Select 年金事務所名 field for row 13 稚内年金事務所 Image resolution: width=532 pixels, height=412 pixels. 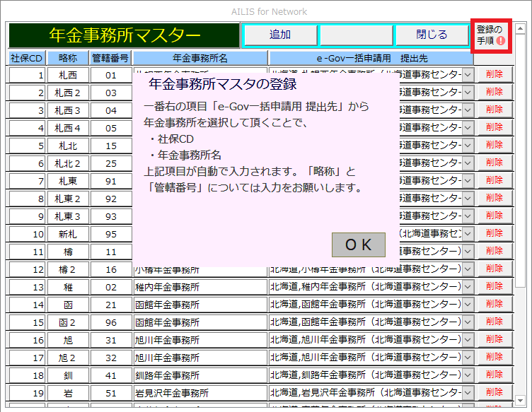[200, 287]
